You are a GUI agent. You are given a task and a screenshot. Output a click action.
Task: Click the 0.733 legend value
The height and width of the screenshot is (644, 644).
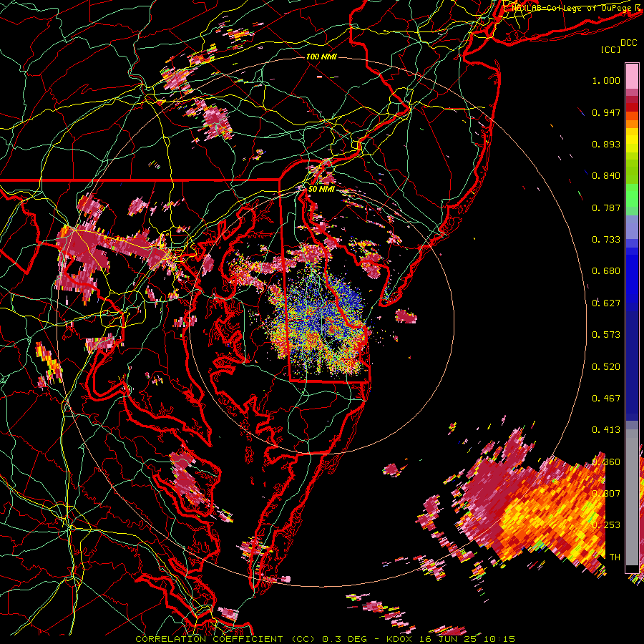pyautogui.click(x=606, y=240)
